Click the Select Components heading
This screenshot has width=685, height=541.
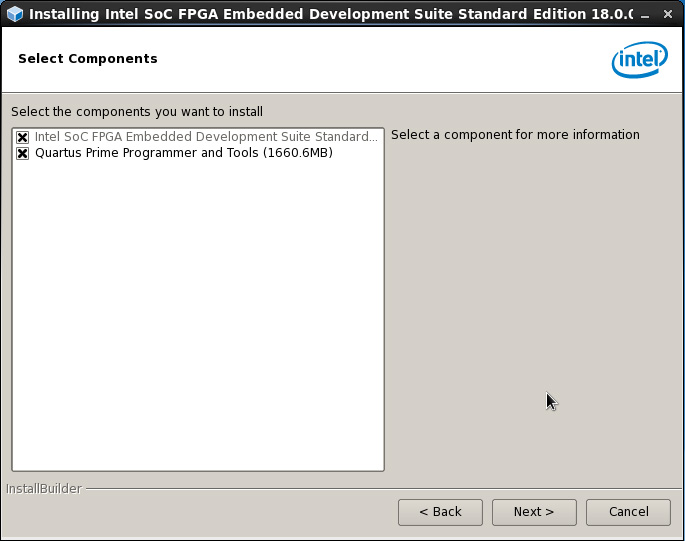coord(88,59)
